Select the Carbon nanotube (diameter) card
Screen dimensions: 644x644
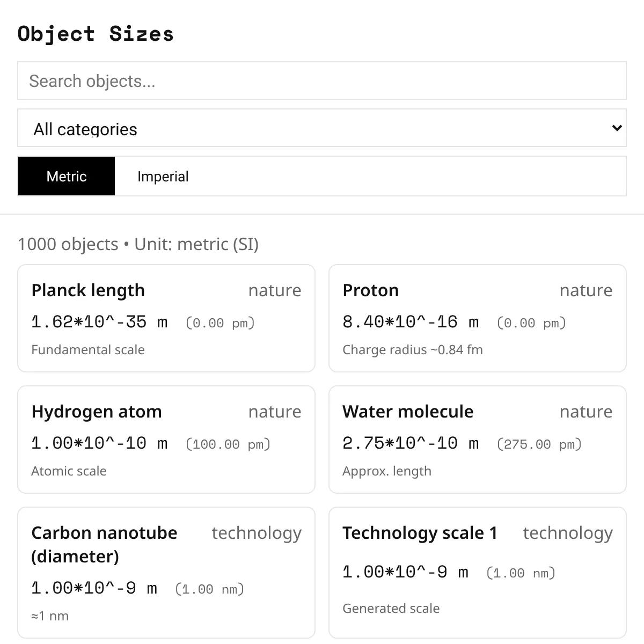coord(166,572)
